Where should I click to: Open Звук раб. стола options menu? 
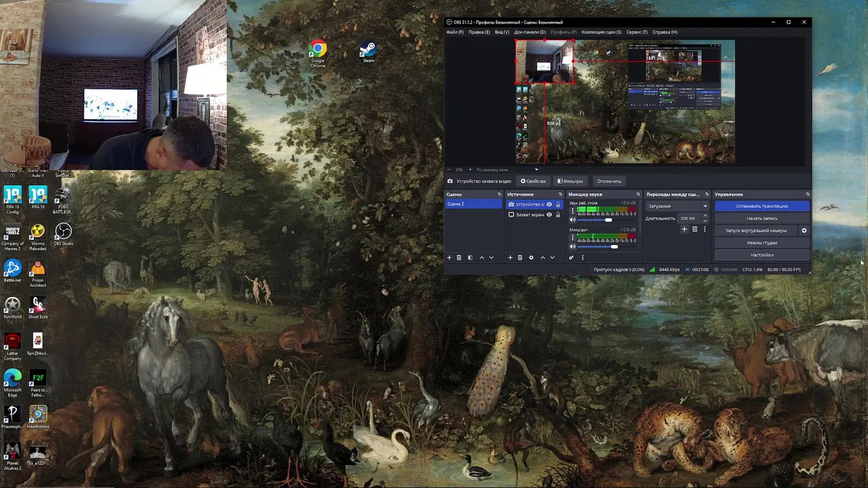[572, 211]
